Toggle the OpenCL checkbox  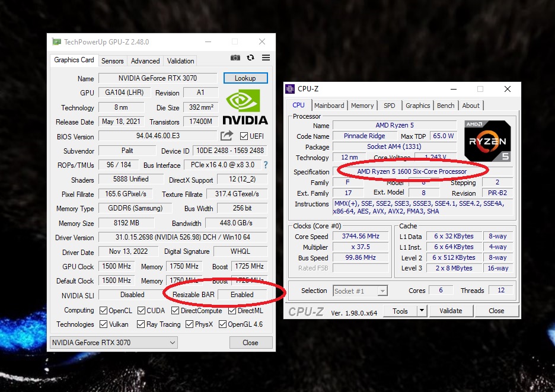[x=103, y=311]
